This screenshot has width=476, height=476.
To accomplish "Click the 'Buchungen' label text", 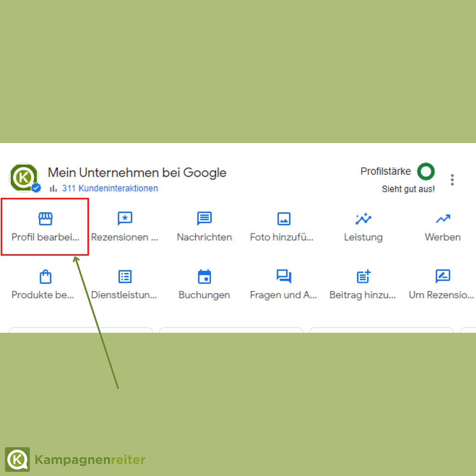I will (x=205, y=295).
